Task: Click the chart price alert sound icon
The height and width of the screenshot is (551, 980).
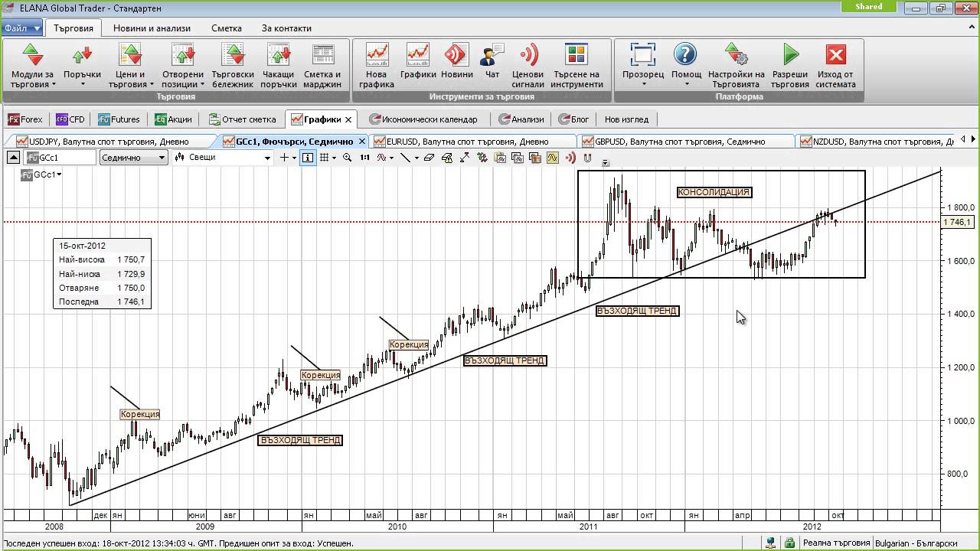Action: (x=570, y=158)
